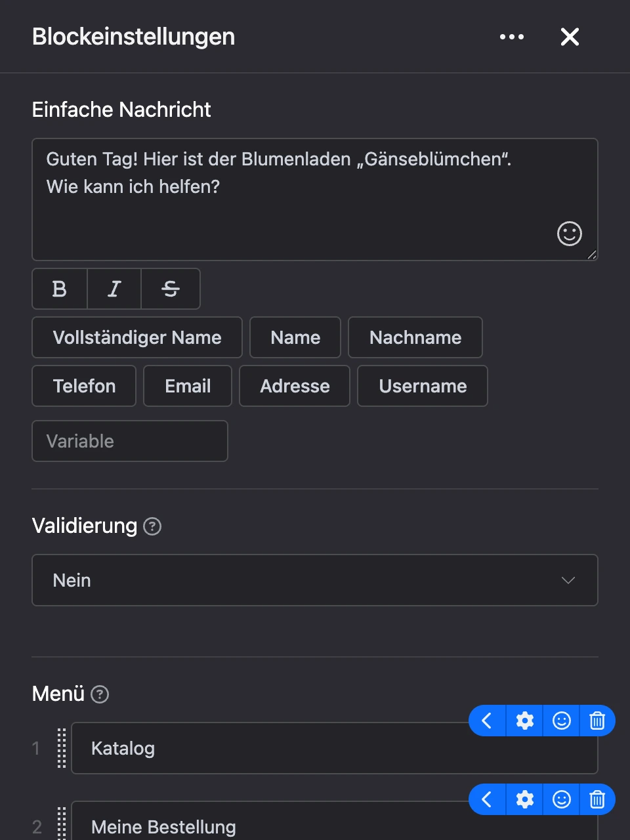
Task: Open gear settings for Meine Bestellung
Action: (525, 799)
